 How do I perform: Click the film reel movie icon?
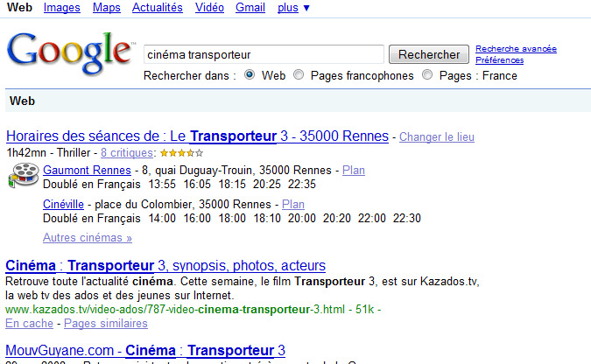(x=23, y=176)
